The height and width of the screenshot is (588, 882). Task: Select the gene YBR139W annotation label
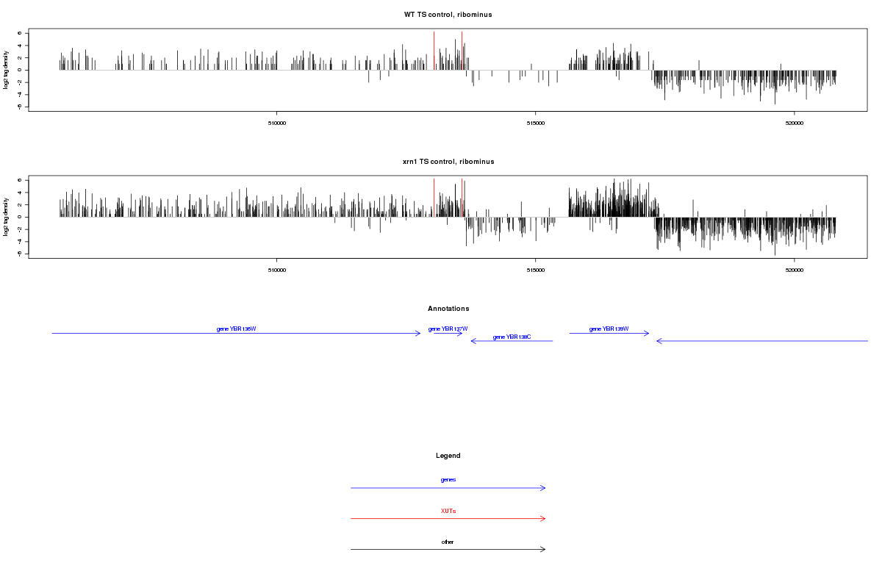tap(609, 329)
